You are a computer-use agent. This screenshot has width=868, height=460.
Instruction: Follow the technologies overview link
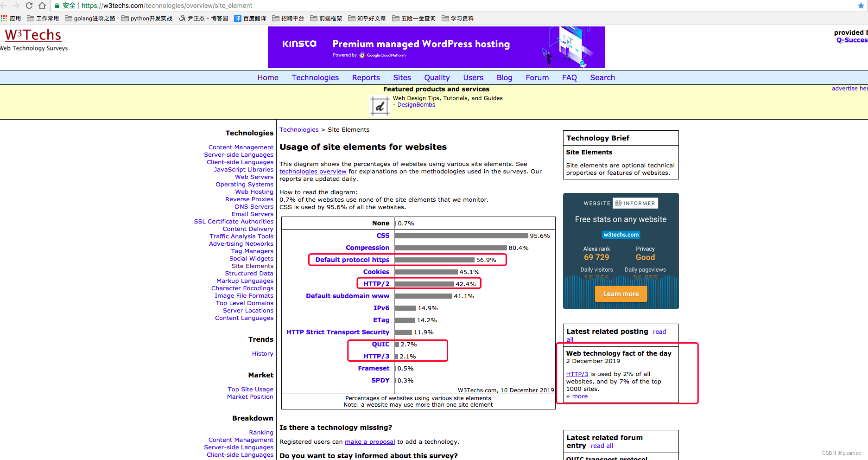coord(313,172)
